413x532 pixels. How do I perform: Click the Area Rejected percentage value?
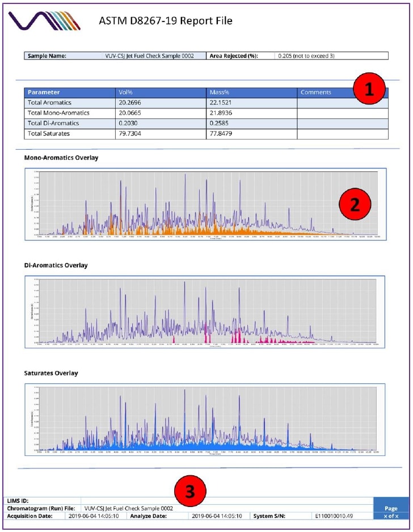click(x=310, y=56)
